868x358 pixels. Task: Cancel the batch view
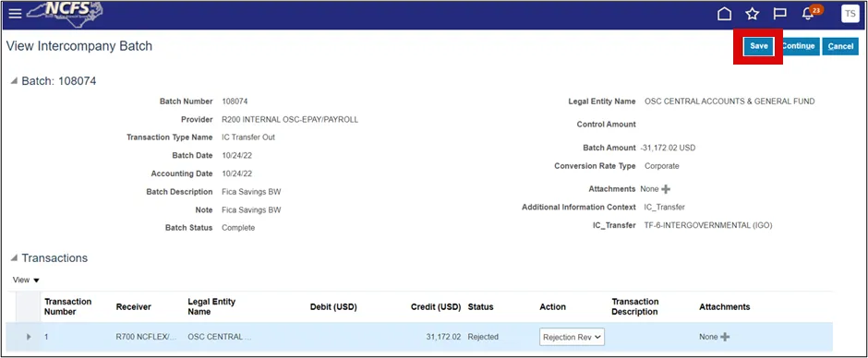pos(840,46)
